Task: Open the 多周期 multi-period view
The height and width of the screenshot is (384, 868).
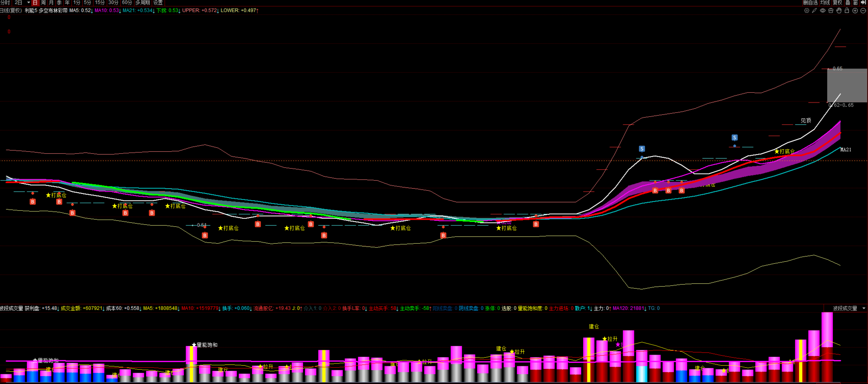Action: point(143,3)
